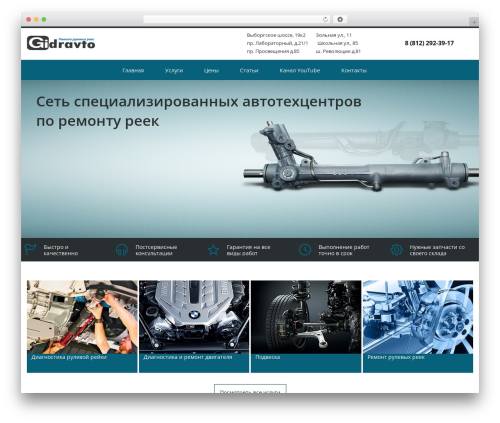Viewport: 500px width, 423px height.
Task: Click the headphones icon for Постсервисные консультации
Action: [x=122, y=250]
